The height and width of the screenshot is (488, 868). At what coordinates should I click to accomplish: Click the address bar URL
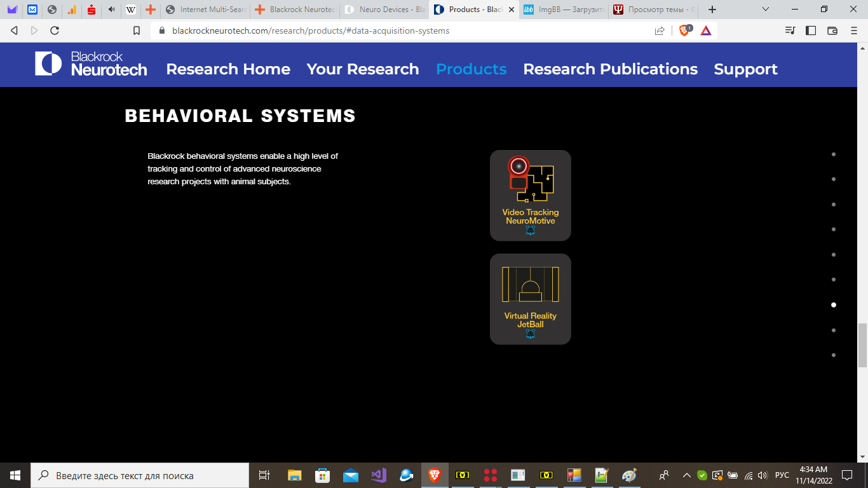click(311, 30)
